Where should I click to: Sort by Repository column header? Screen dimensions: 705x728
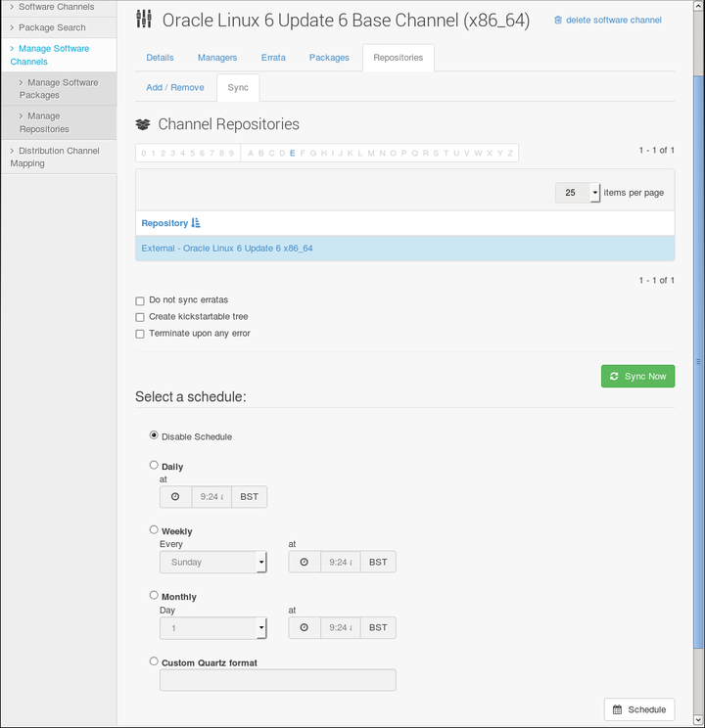point(164,223)
